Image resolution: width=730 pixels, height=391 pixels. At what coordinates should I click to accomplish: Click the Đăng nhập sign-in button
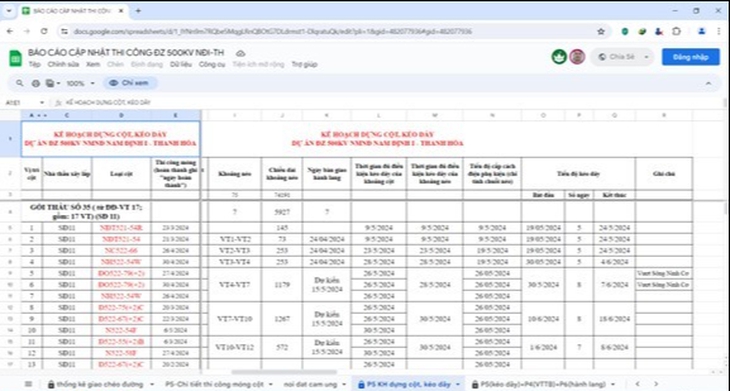click(690, 57)
